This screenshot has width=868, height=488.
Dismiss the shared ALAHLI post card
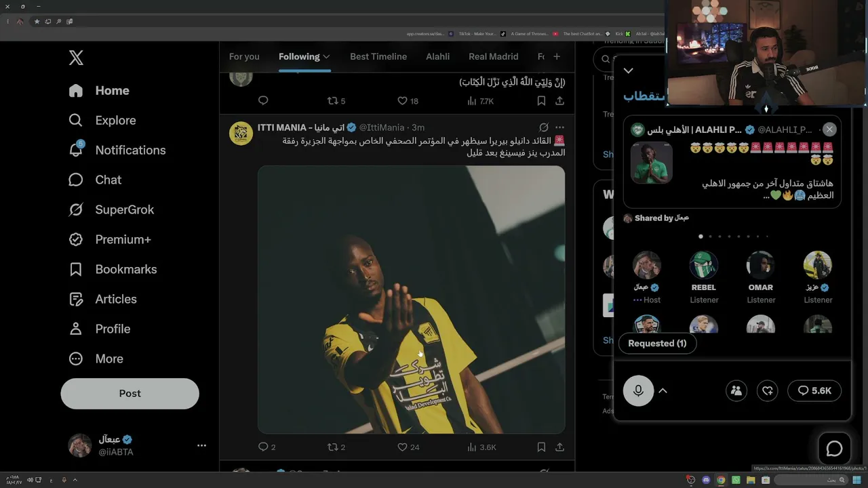tap(829, 129)
